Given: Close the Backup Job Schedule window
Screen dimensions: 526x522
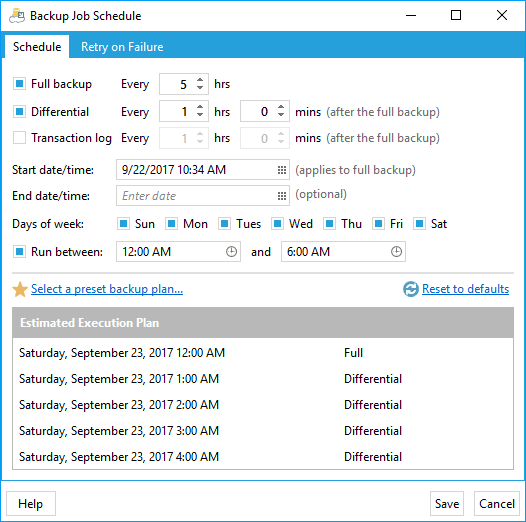Looking at the screenshot, I should (502, 15).
